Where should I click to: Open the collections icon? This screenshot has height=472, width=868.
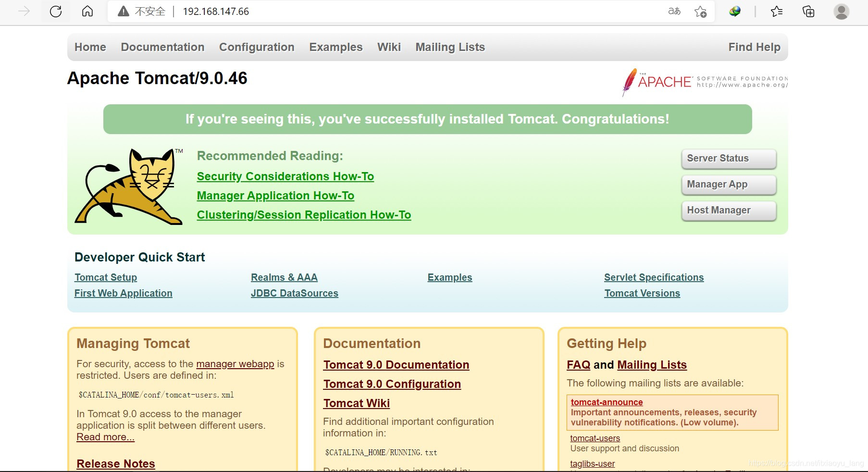808,12
